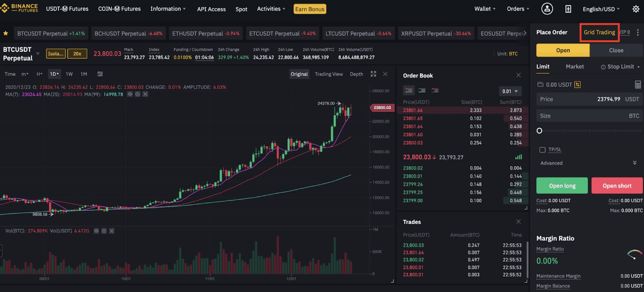Close the Order Book panel
The height and width of the screenshot is (292, 644).
pos(518,75)
